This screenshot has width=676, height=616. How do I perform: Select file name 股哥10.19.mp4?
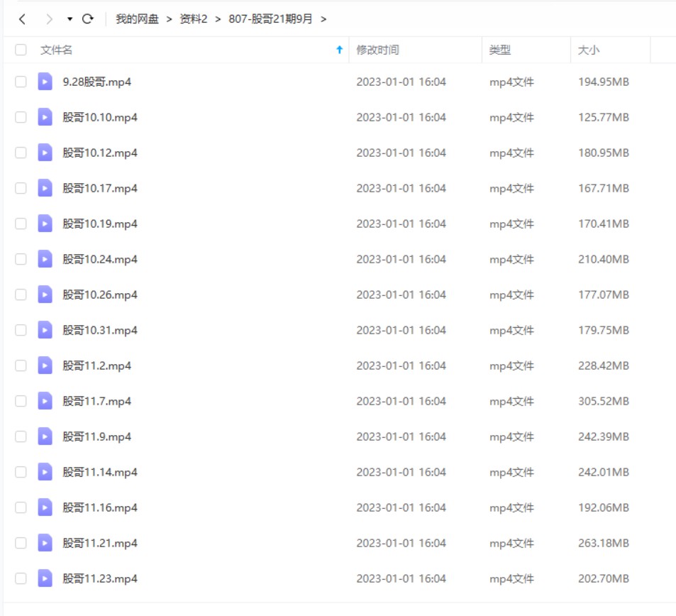click(x=100, y=224)
